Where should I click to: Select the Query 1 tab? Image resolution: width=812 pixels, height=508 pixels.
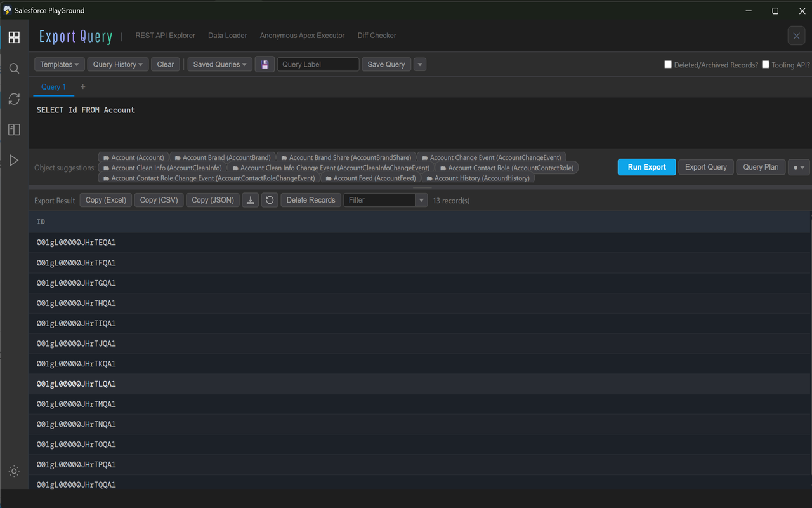click(x=53, y=87)
